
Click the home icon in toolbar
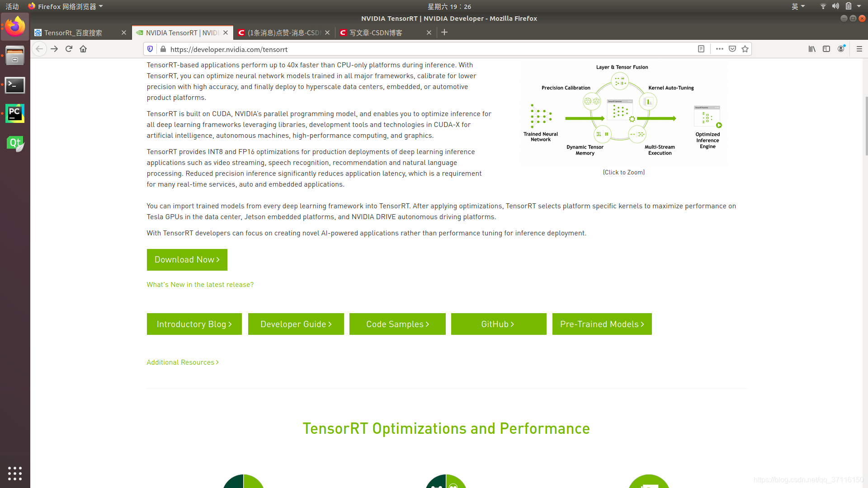pyautogui.click(x=83, y=49)
